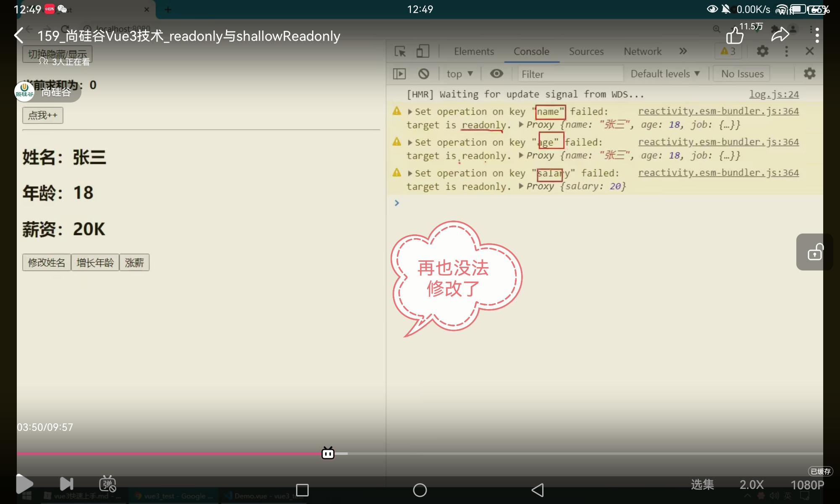Tap the share arrow icon
The image size is (840, 504).
[780, 35]
